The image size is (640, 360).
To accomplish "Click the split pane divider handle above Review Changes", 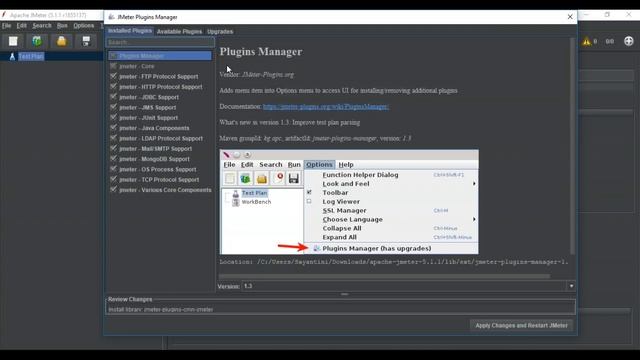I will [344, 294].
